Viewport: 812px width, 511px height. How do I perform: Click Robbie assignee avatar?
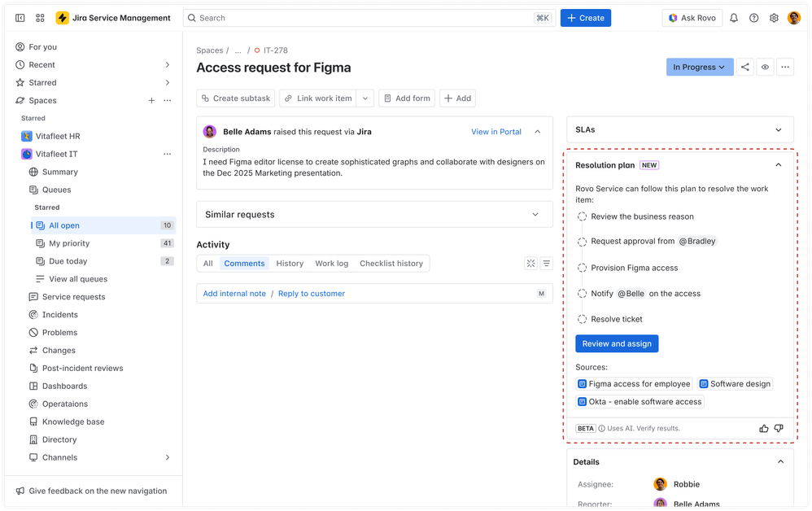tap(661, 484)
